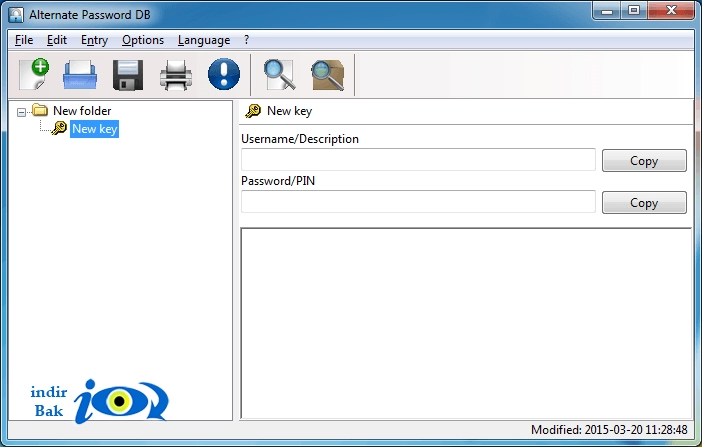
Task: Focus the Username/Description input field
Action: tap(418, 159)
